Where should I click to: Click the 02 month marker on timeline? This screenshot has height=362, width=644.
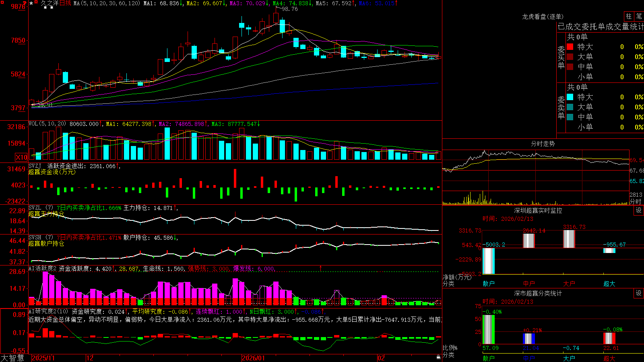point(381,358)
